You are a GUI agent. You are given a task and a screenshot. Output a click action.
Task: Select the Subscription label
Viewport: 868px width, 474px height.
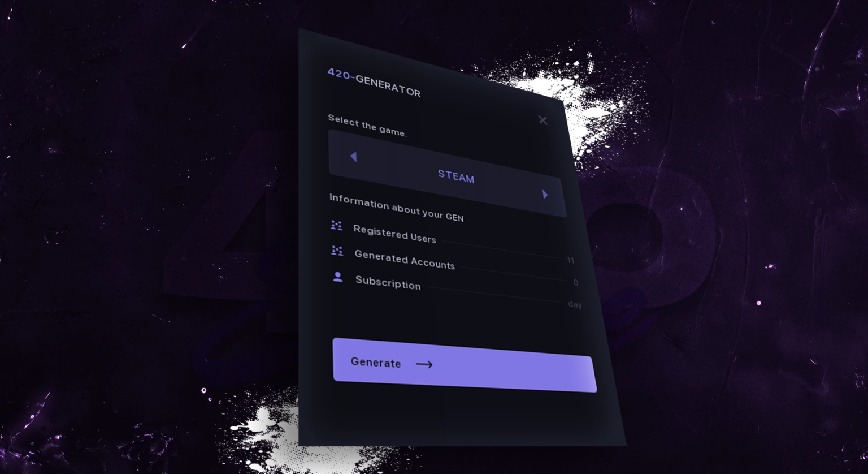click(388, 282)
